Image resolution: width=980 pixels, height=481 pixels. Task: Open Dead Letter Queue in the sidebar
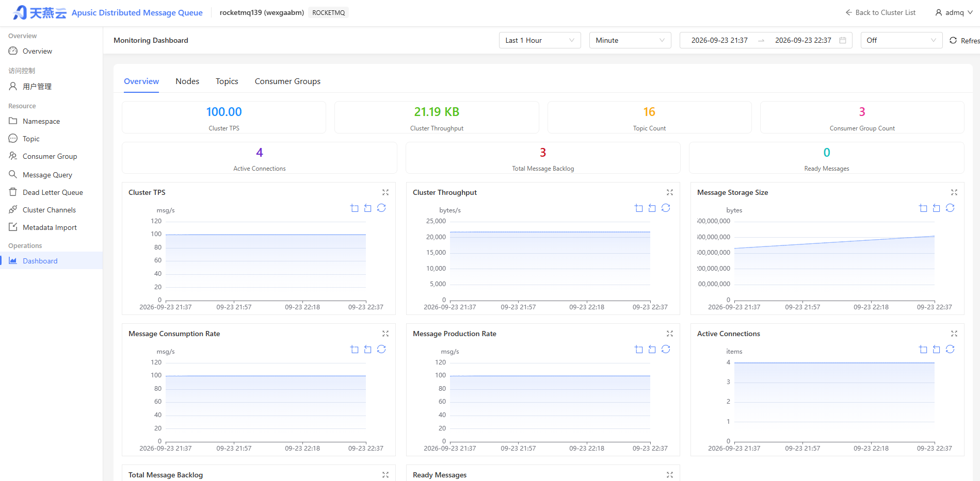click(x=52, y=192)
